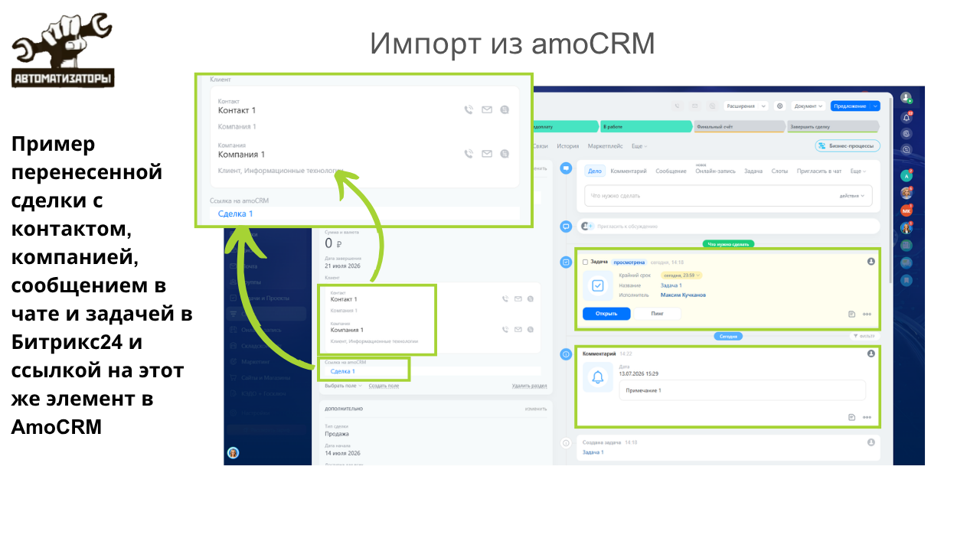The image size is (980, 551).
Task: Click the Удалить раздел link
Action: 530,386
